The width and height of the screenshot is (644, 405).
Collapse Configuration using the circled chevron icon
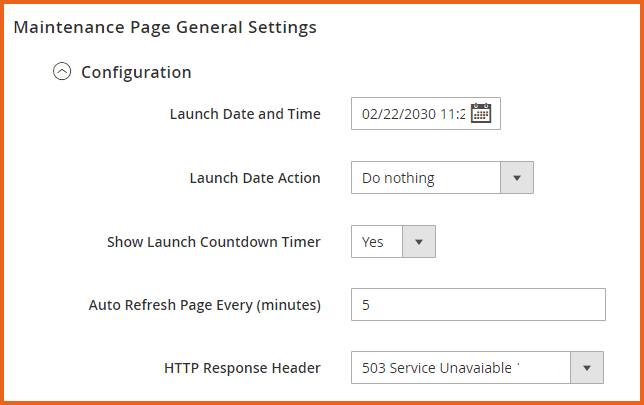[62, 72]
